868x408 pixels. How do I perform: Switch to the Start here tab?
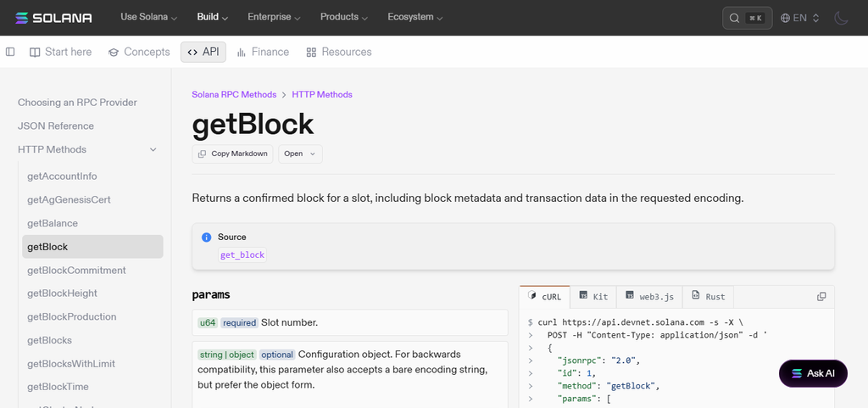tap(61, 52)
